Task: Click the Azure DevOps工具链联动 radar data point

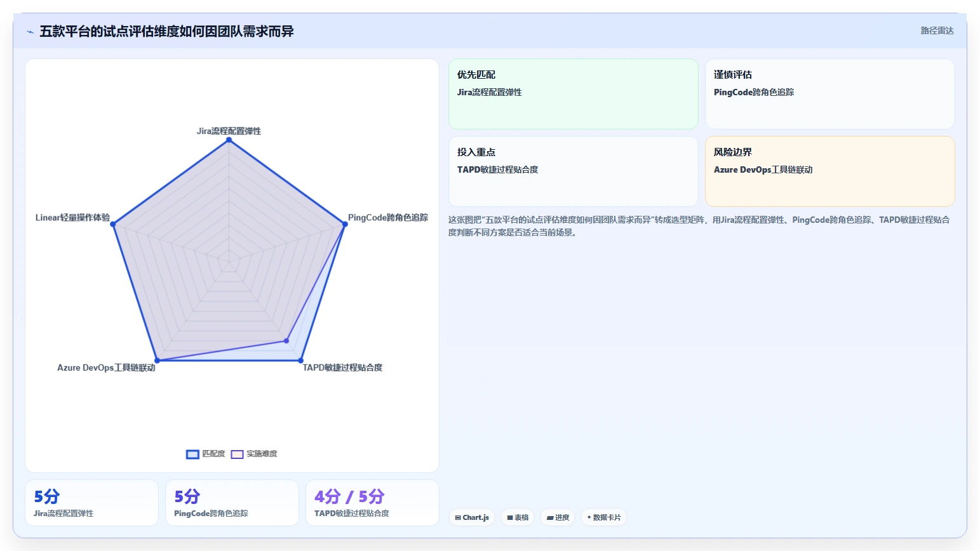Action: click(158, 361)
